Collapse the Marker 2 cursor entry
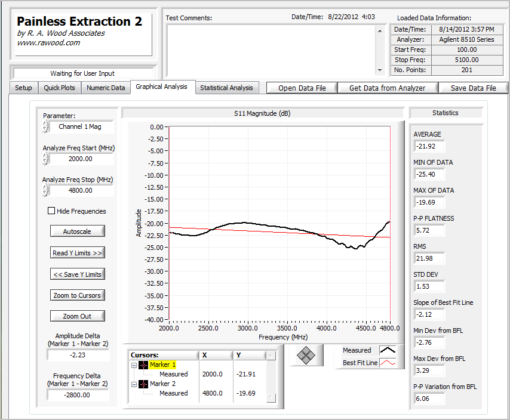510x420 pixels. [x=134, y=385]
